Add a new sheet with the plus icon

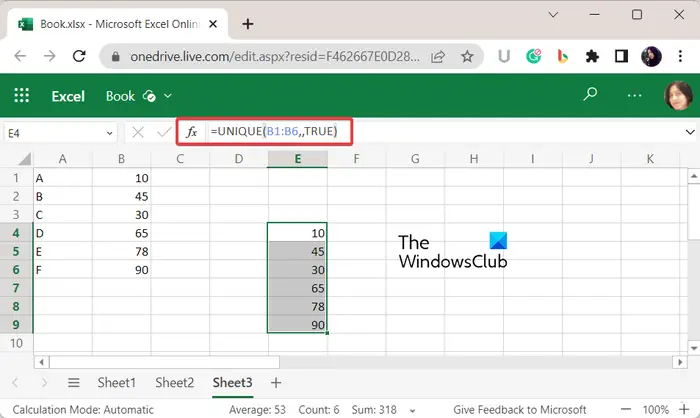pos(276,383)
